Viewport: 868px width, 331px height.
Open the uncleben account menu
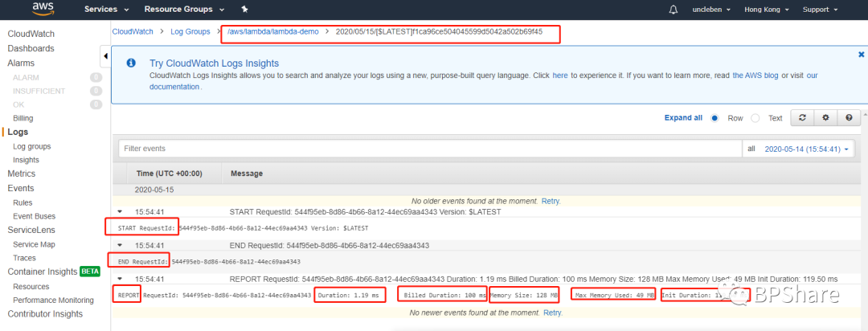[711, 10]
